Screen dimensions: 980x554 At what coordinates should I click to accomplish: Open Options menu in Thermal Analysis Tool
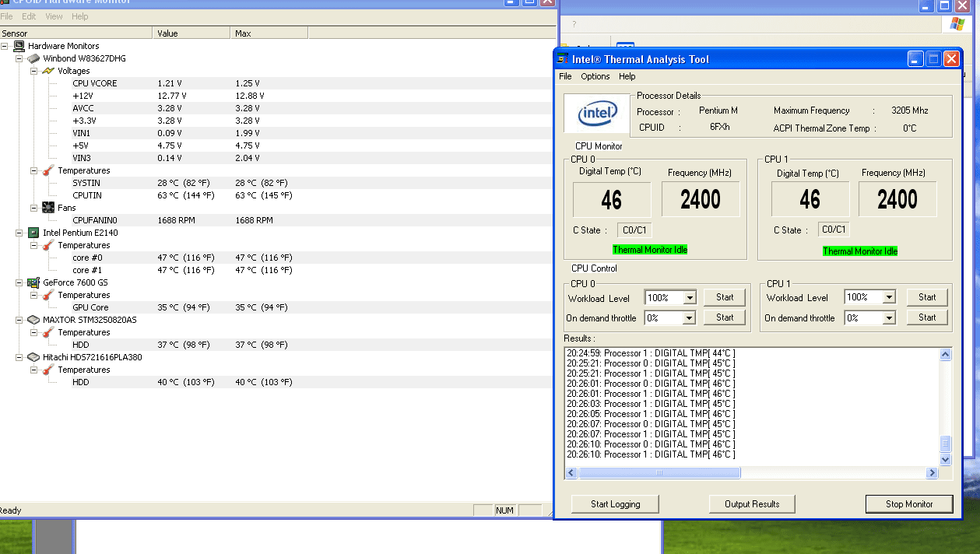point(595,76)
